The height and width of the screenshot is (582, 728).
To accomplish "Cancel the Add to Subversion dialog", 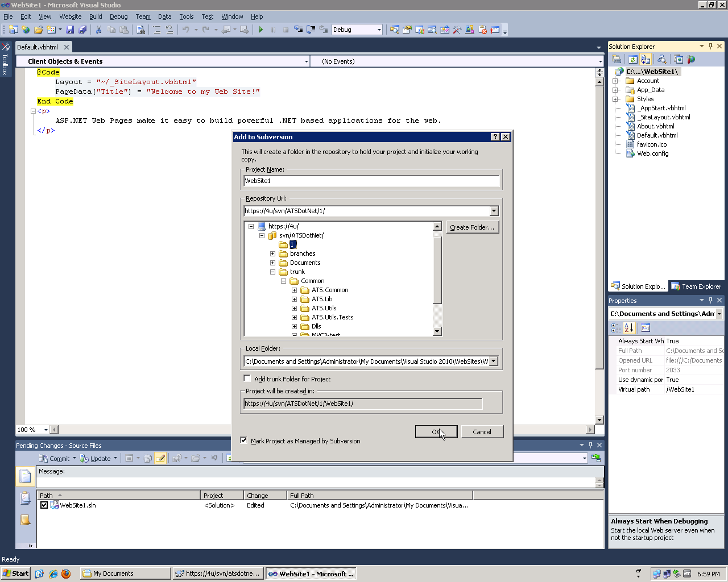I will (482, 432).
